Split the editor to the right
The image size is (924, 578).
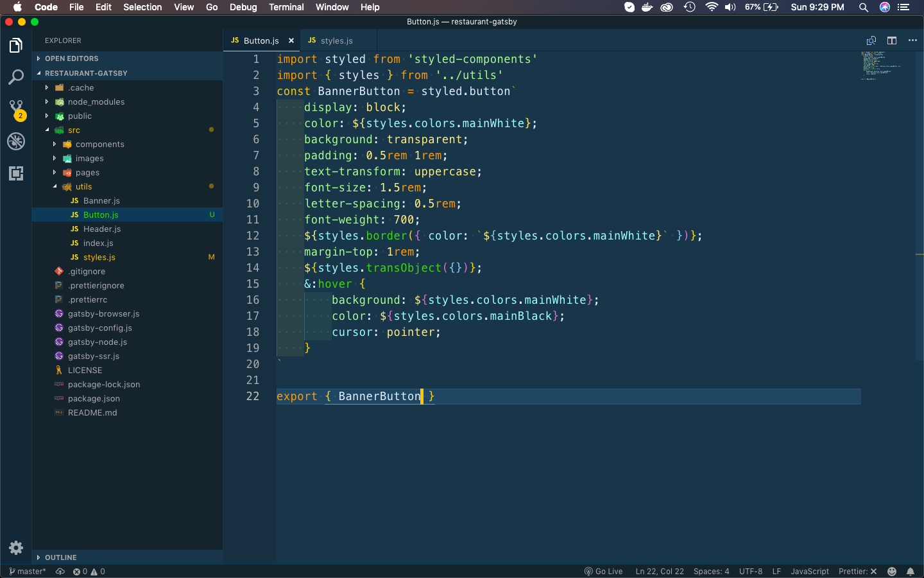click(892, 40)
